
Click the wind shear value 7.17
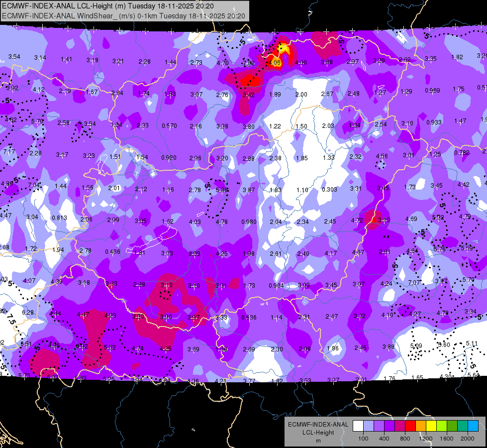pos(9,152)
